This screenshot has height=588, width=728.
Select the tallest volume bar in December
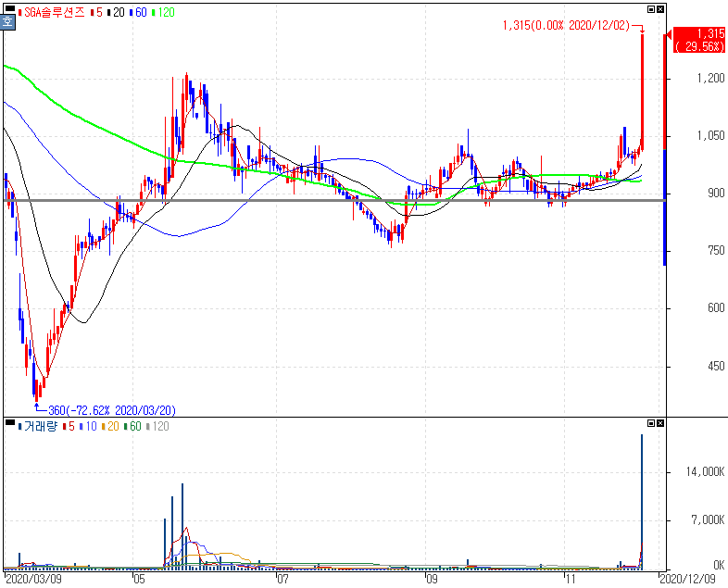coord(642,502)
